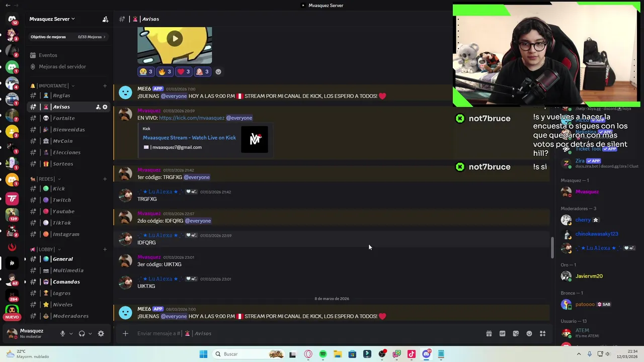The width and height of the screenshot is (644, 362).
Task: Open Spotify from the taskbar
Action: click(323, 354)
